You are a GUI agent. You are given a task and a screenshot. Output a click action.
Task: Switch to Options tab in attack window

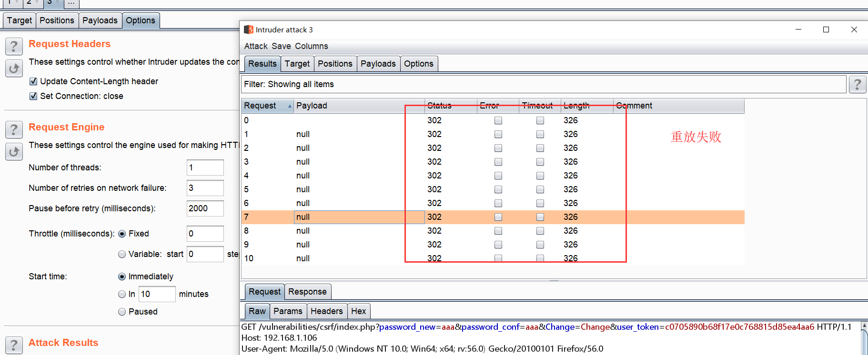coord(419,64)
